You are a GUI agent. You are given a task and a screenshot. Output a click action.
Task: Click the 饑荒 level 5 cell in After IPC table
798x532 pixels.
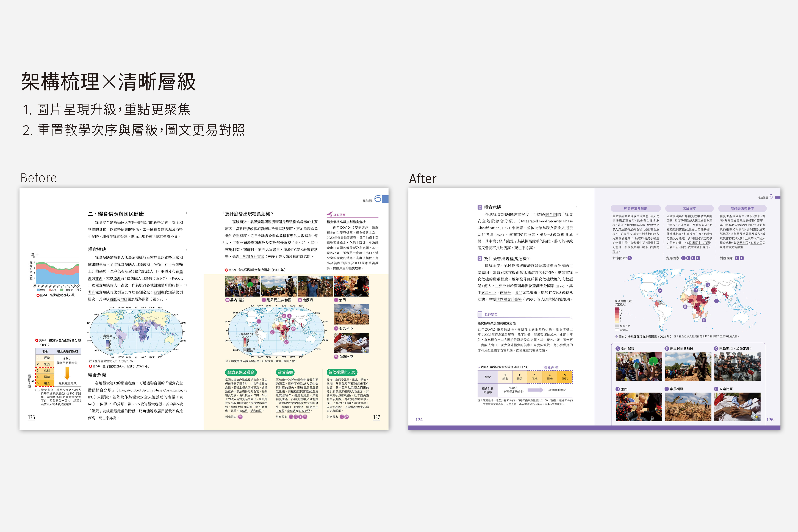(565, 377)
